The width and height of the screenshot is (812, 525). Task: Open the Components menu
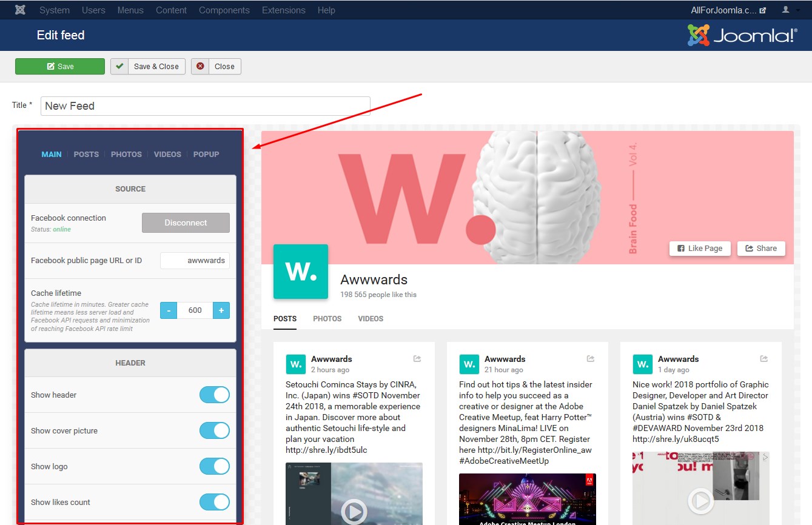pyautogui.click(x=224, y=10)
